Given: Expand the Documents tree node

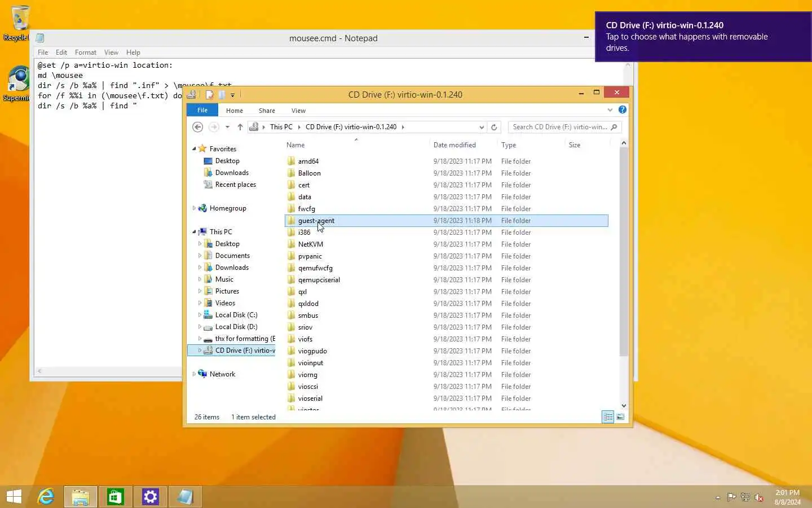Looking at the screenshot, I should pos(200,256).
